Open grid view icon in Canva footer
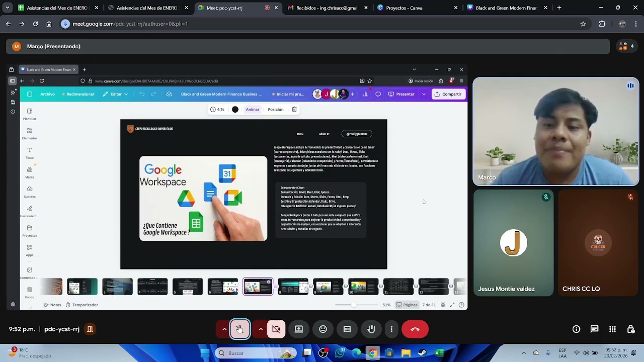644x362 pixels. click(x=443, y=305)
